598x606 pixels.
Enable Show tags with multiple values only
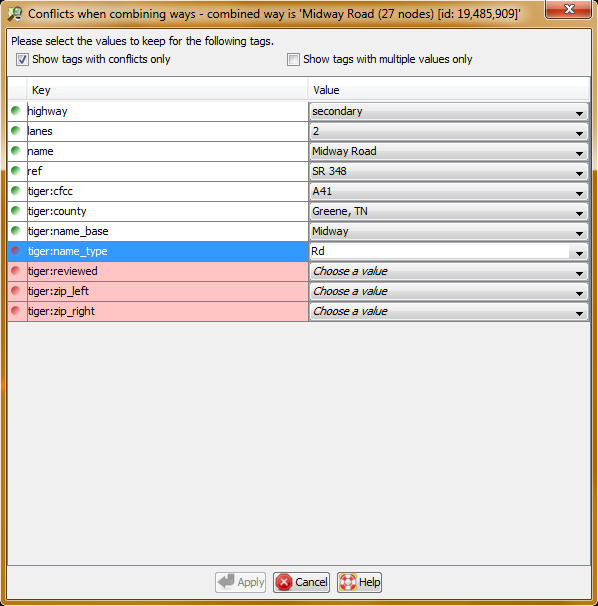click(293, 60)
